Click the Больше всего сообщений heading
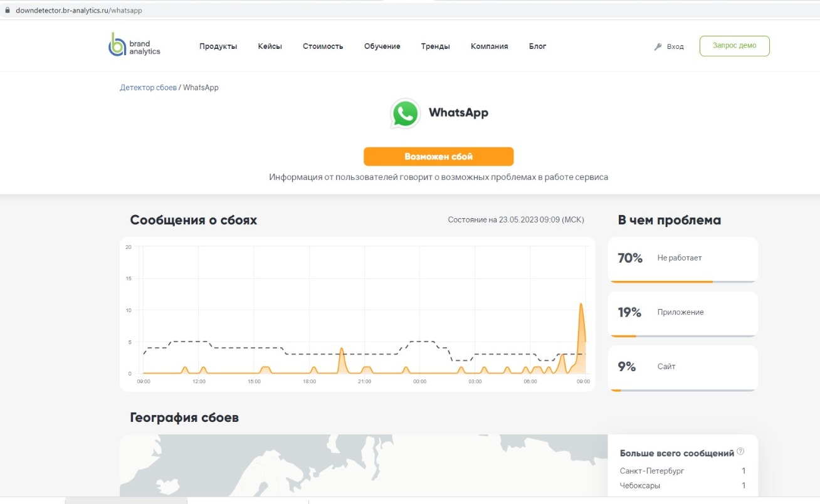This screenshot has width=820, height=504. pos(677,453)
